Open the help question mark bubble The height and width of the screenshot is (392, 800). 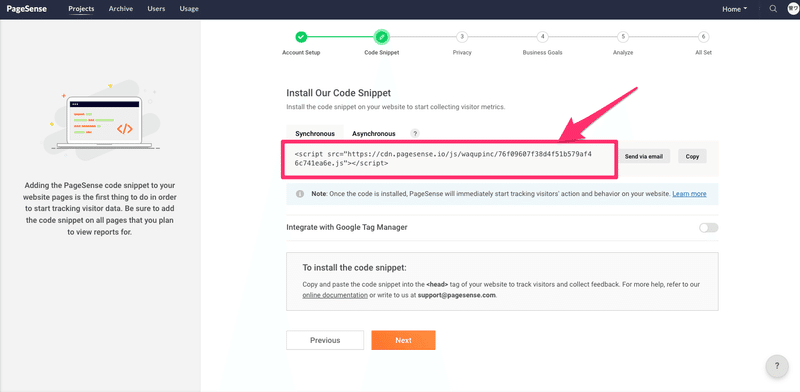click(x=777, y=366)
